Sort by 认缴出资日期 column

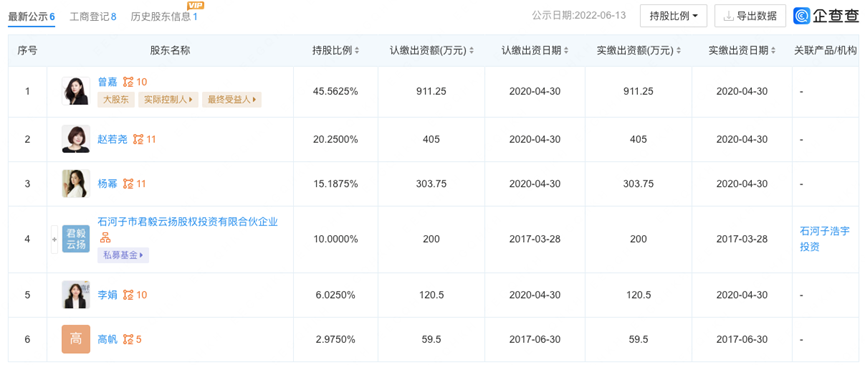(x=567, y=51)
